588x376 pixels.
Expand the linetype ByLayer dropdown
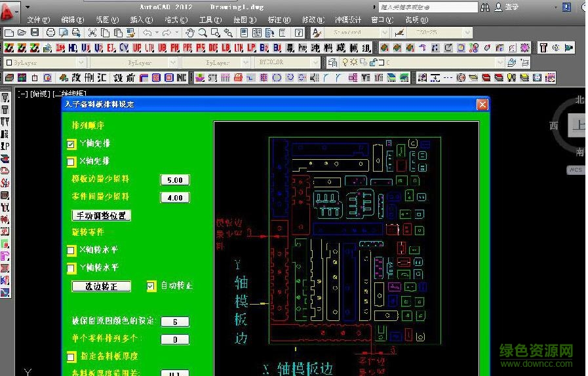click(x=172, y=63)
